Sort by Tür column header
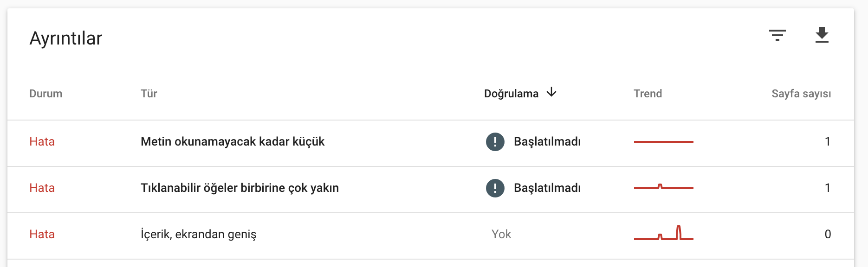Viewport: 868px width, 267px height. (x=149, y=94)
